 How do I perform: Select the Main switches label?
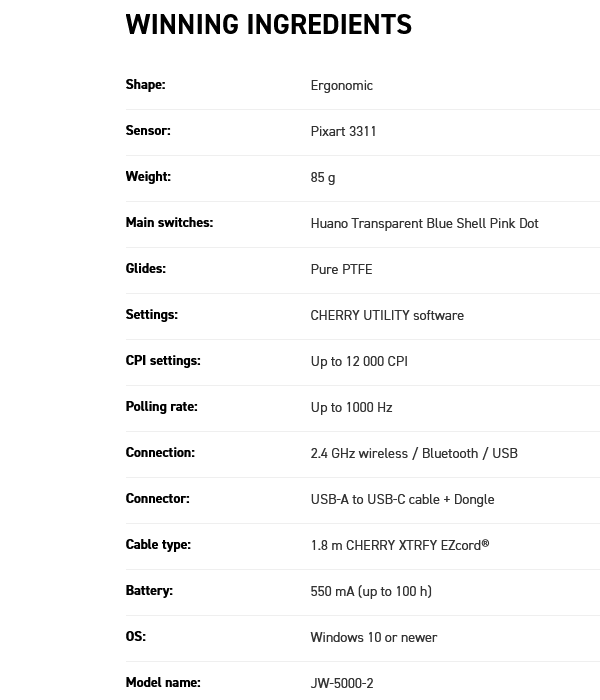pos(170,222)
